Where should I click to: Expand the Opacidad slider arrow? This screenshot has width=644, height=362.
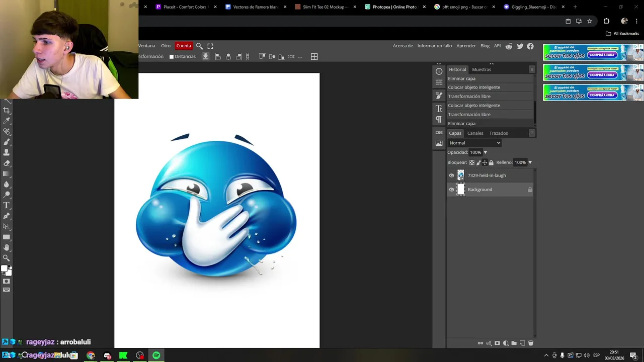(485, 152)
